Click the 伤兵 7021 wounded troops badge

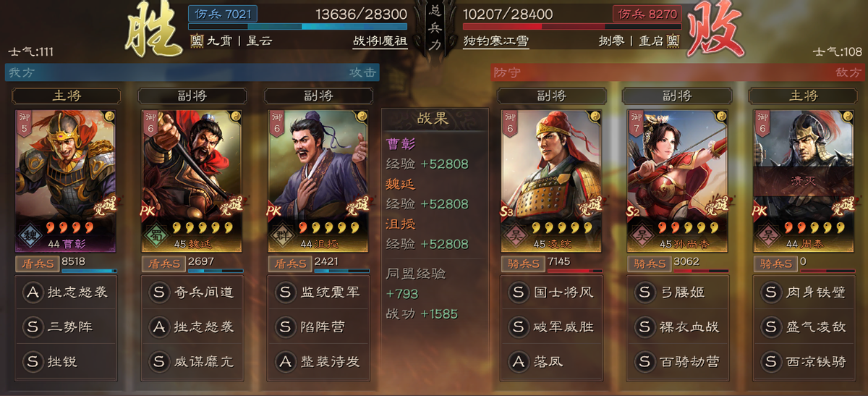(221, 14)
